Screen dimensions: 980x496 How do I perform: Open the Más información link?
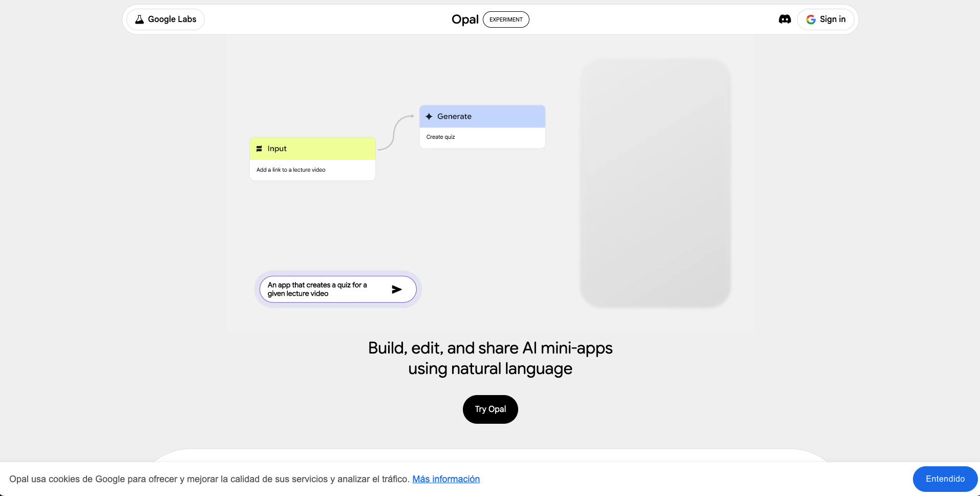(446, 479)
